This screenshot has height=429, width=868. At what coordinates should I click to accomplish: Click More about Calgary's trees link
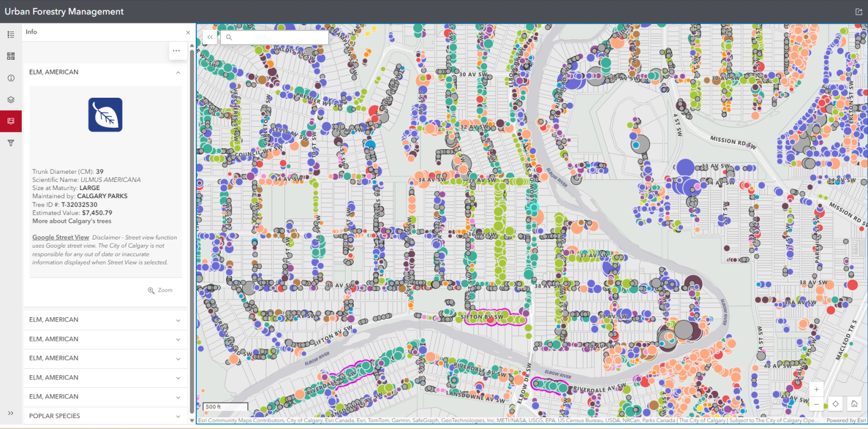[72, 222]
